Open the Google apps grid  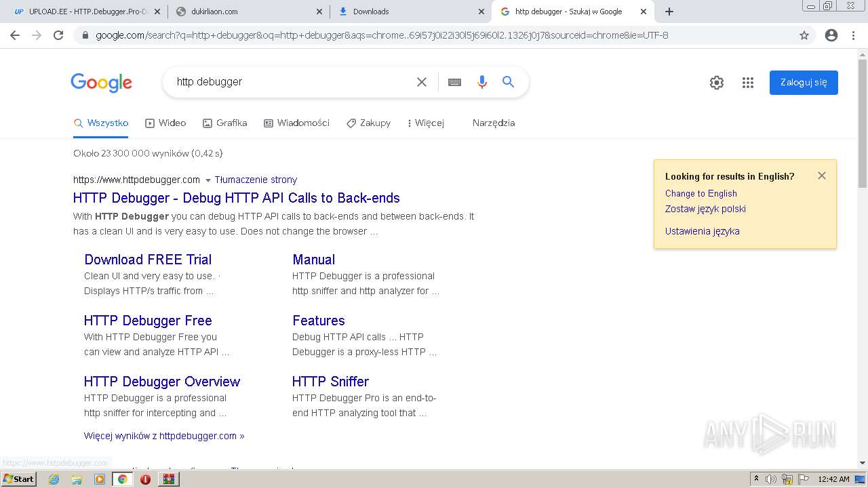(x=748, y=83)
